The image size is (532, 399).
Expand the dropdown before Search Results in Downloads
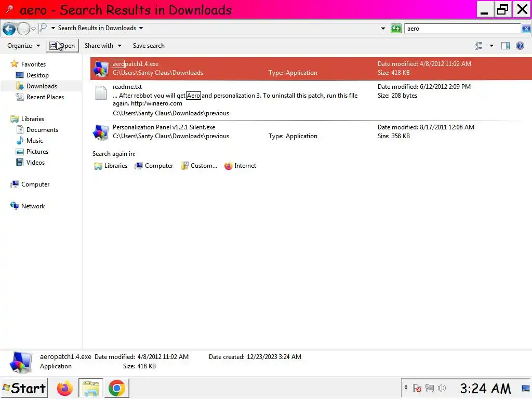53,28
